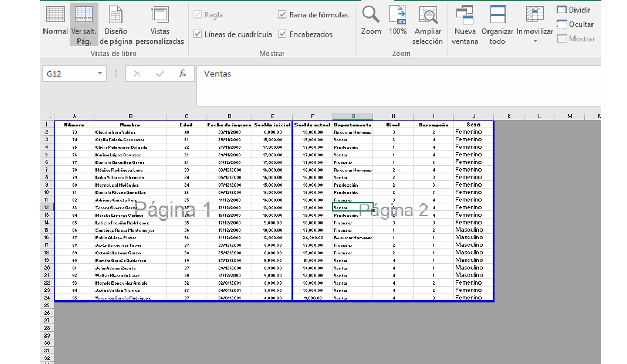Switch to Normal view
Screen dimensions: 627x364
(55, 21)
